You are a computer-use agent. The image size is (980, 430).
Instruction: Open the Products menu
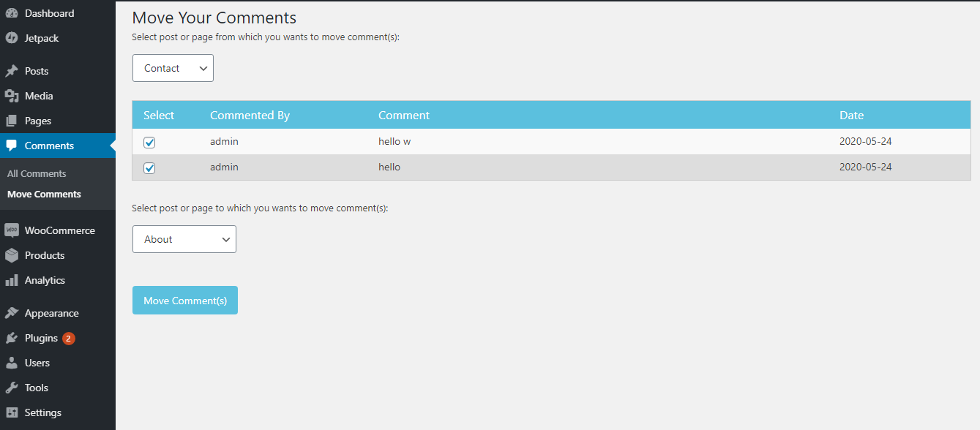pos(58,255)
